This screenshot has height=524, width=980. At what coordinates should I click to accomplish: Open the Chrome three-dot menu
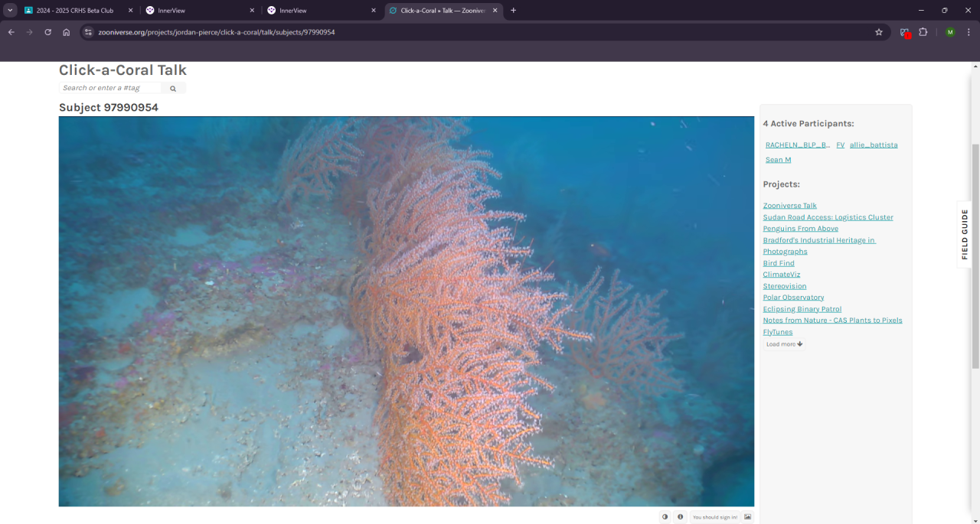[x=969, y=32]
